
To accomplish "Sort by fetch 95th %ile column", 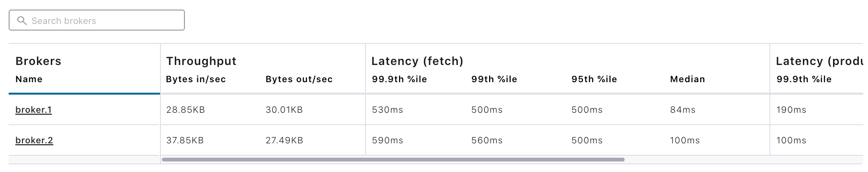I will click(594, 79).
